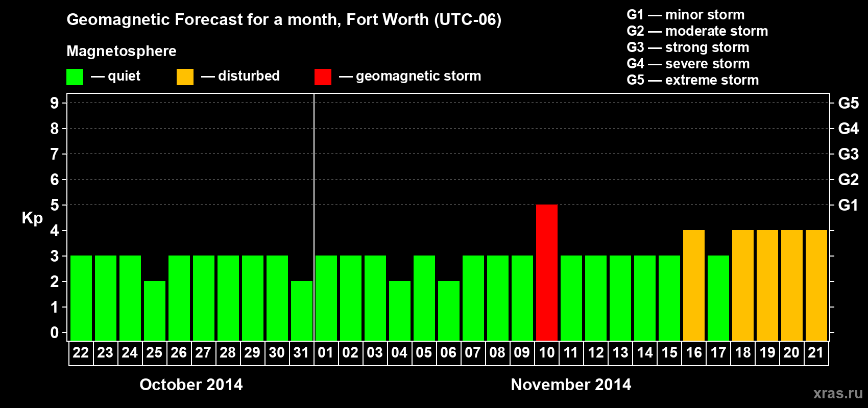
Task: Click the G5 label on right axis
Action: coord(849,103)
